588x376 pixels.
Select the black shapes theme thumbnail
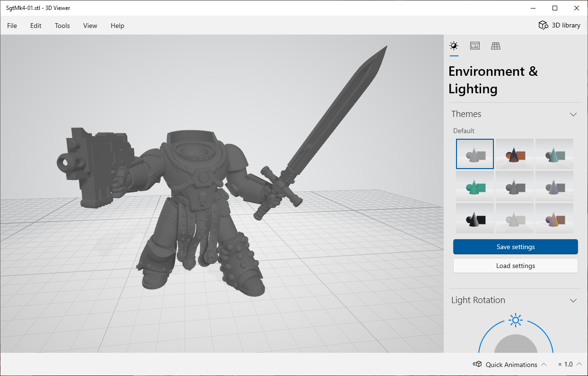[475, 218]
